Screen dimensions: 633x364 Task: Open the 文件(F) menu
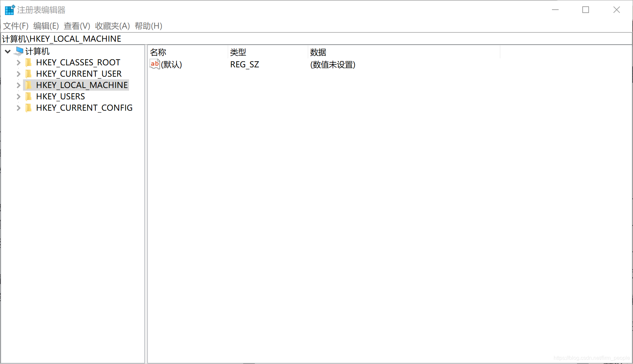point(16,26)
